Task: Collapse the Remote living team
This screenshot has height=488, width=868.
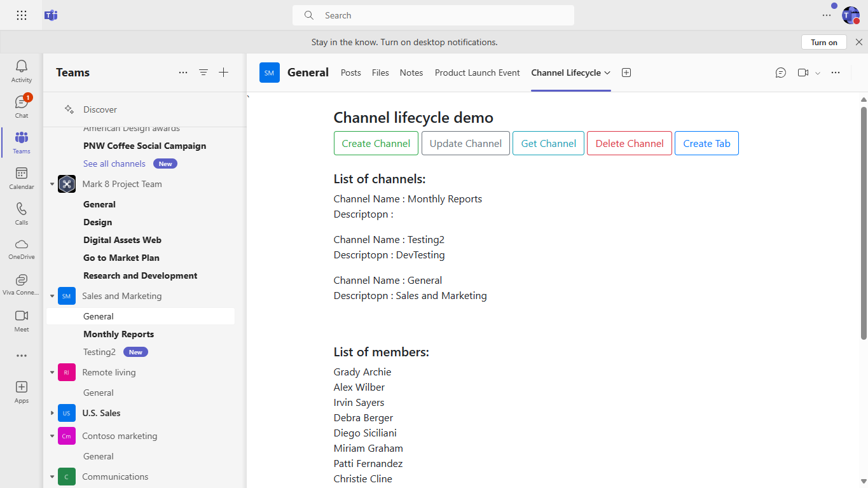Action: 52,372
